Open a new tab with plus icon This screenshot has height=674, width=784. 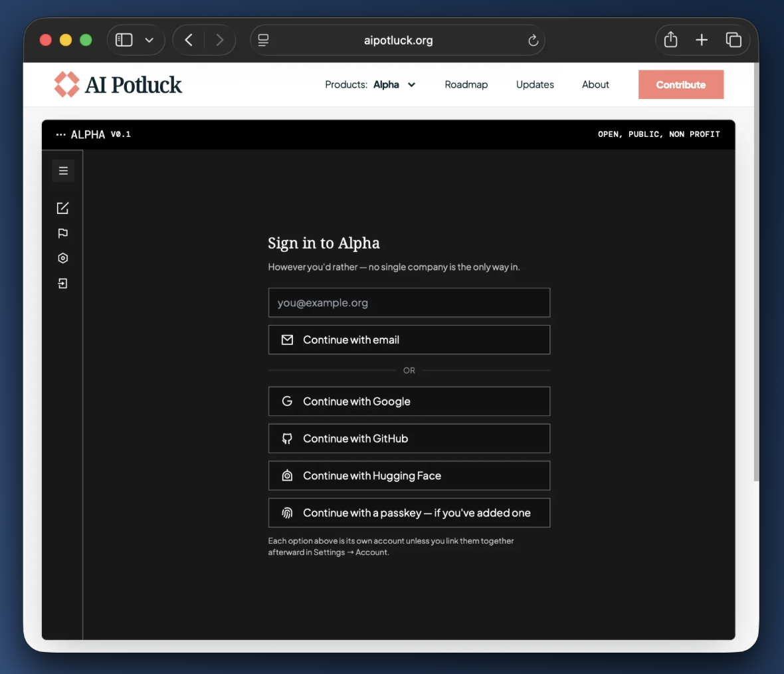click(x=702, y=40)
